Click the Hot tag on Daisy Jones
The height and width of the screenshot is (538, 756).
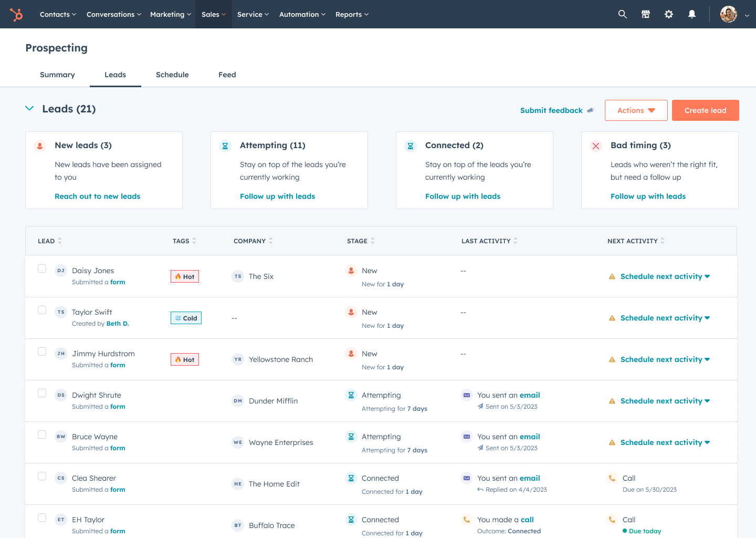point(185,276)
